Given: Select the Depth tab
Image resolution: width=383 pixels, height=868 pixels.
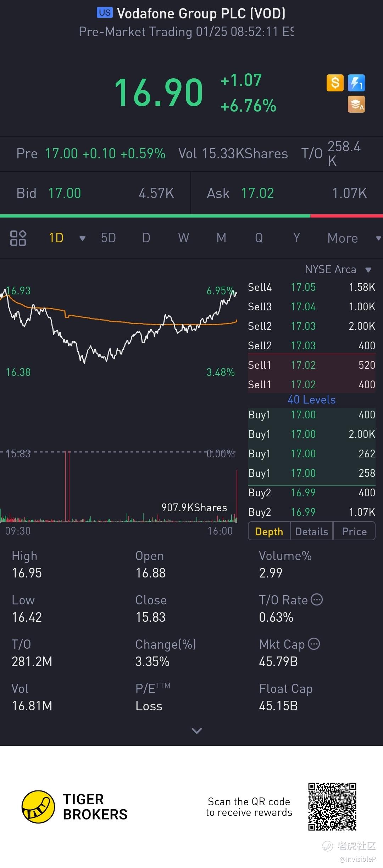Looking at the screenshot, I should (x=269, y=531).
